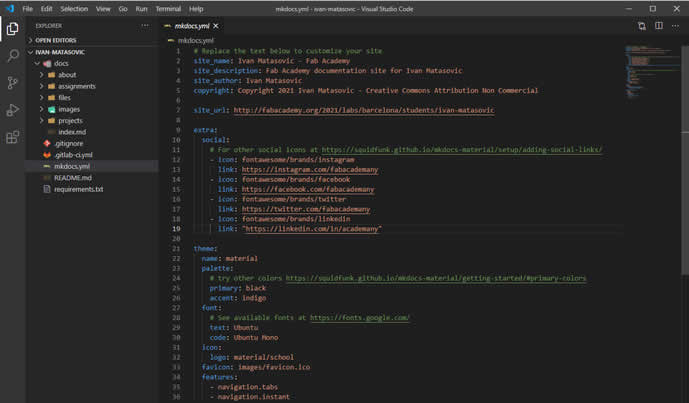Click the fonts.google.com link
Image resolution: width=689 pixels, height=403 pixels.
(x=359, y=318)
